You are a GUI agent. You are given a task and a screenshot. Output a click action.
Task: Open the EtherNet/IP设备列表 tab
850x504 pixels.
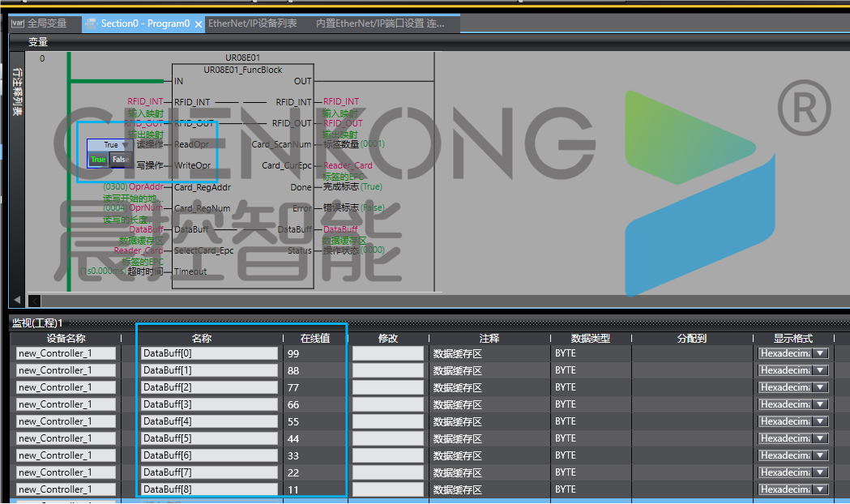(x=253, y=23)
